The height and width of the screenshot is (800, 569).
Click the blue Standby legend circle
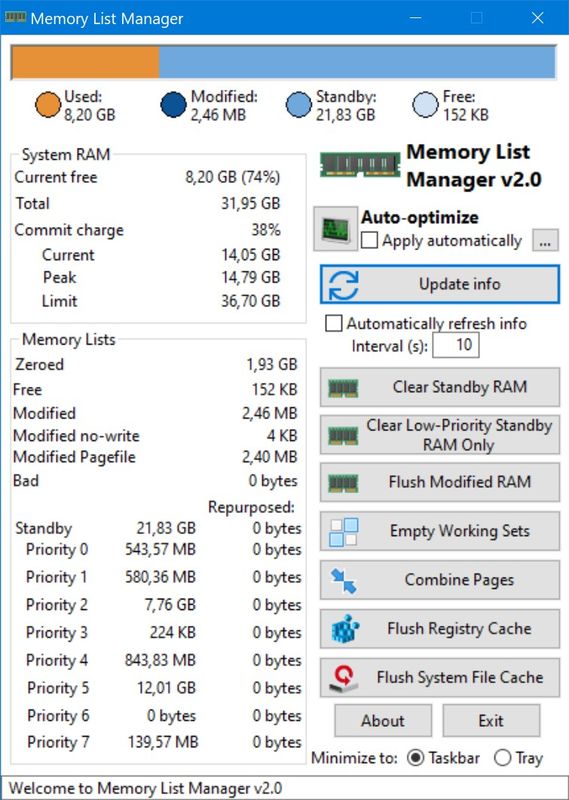point(299,105)
